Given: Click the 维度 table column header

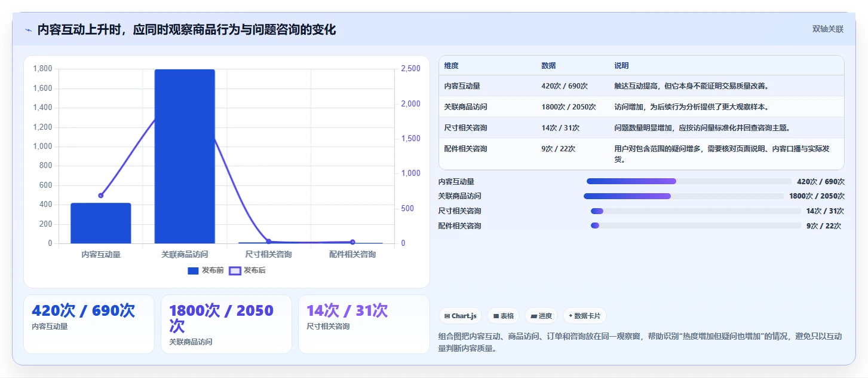Looking at the screenshot, I should (x=452, y=66).
